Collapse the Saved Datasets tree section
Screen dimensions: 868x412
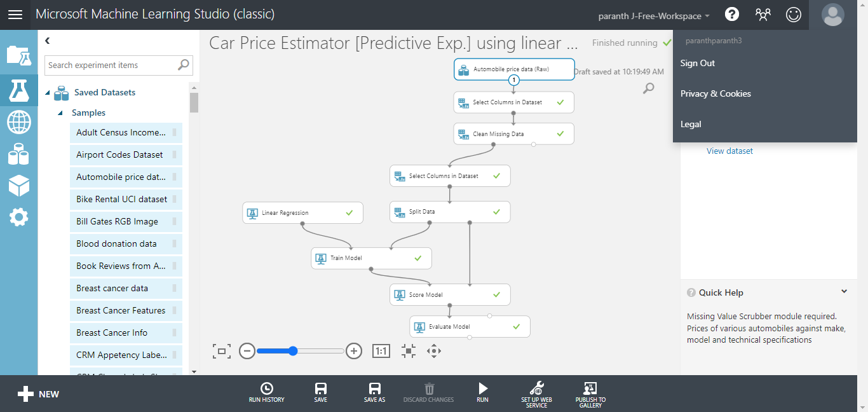click(x=47, y=92)
